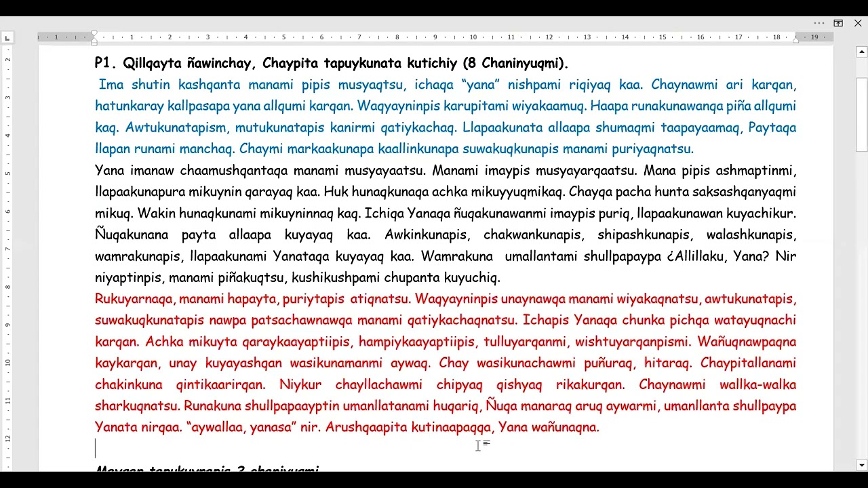Screen dimensions: 868x488
Task: Click the blue word 'Awtukunatapism'
Action: click(x=176, y=127)
